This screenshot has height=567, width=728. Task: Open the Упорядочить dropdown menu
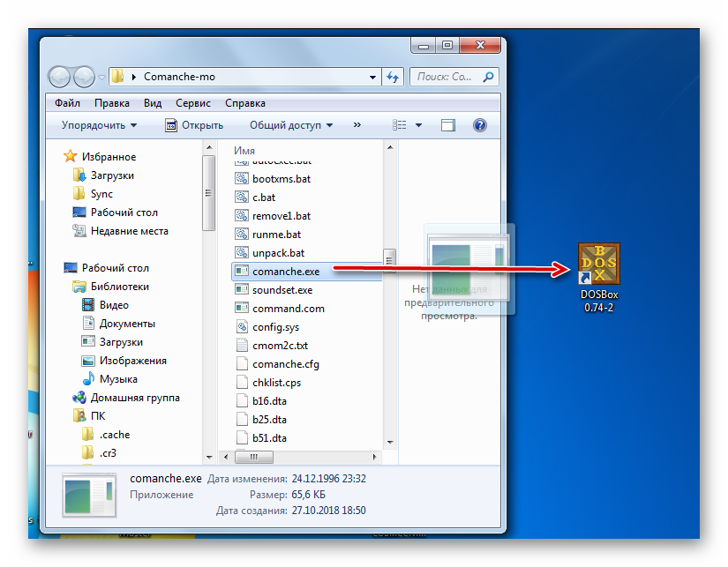pyautogui.click(x=99, y=125)
